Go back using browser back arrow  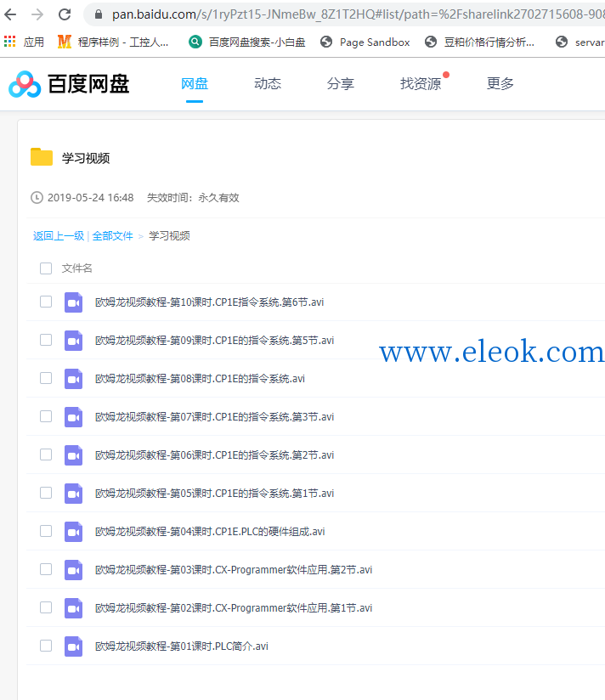[x=10, y=14]
